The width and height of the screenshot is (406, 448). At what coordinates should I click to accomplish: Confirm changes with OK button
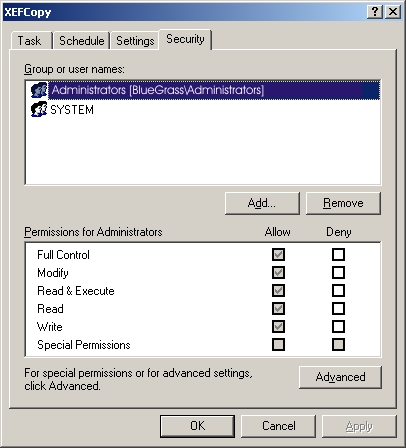click(197, 426)
